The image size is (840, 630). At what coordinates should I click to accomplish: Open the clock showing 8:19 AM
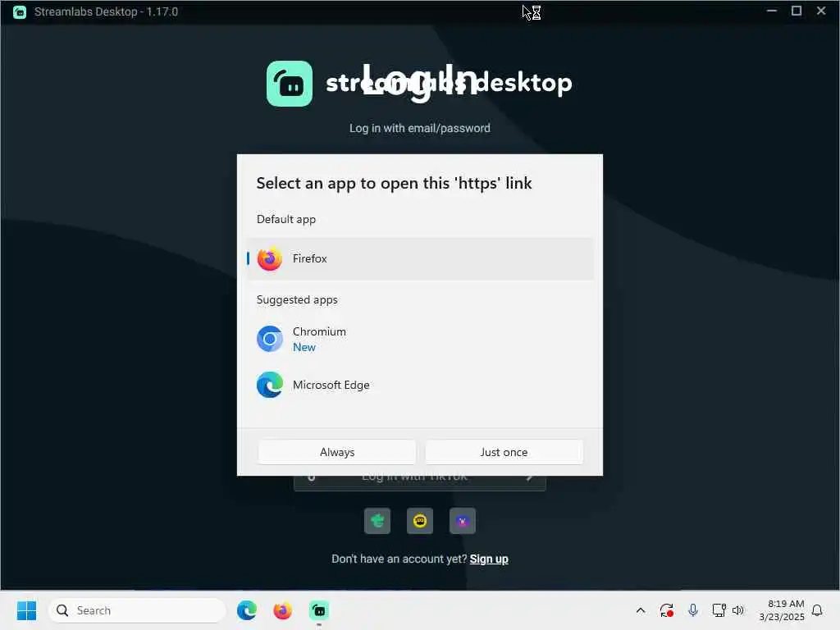click(782, 610)
